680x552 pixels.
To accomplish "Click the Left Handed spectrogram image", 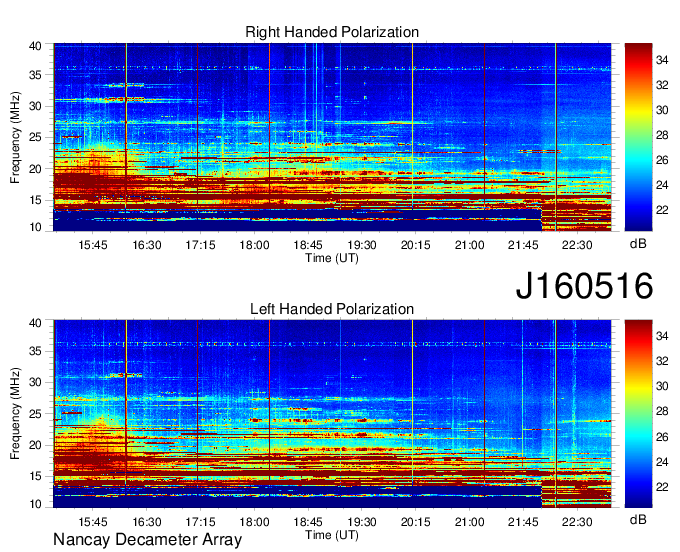I will (332, 414).
